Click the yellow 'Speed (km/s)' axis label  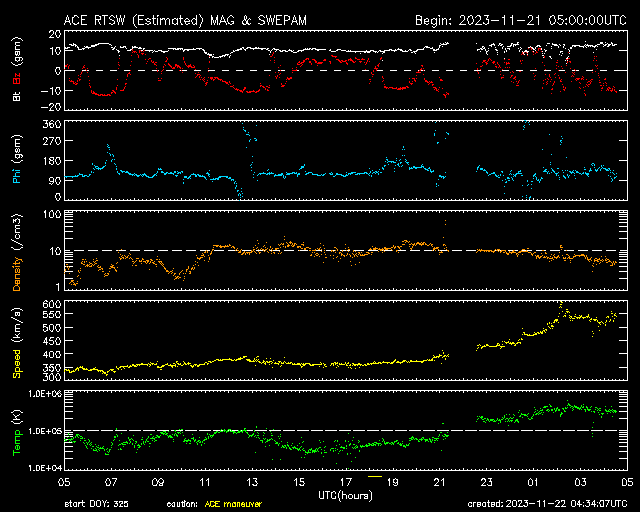click(x=17, y=343)
